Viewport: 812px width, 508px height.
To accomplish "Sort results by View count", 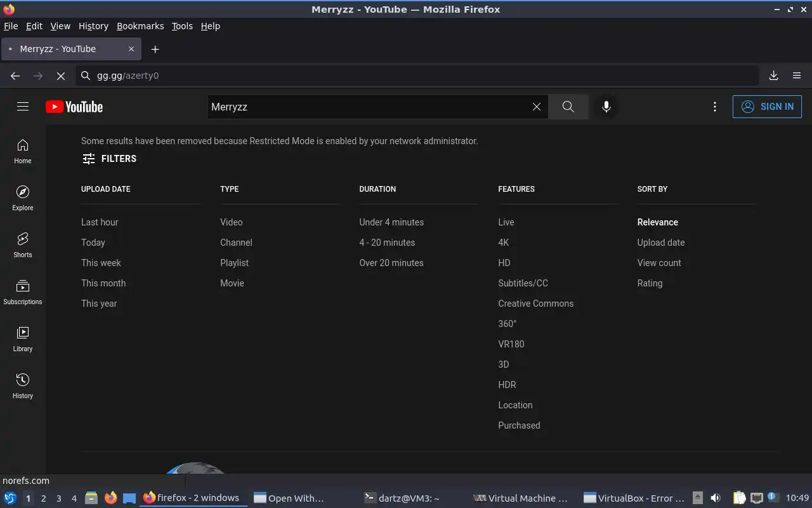I will pos(659,263).
